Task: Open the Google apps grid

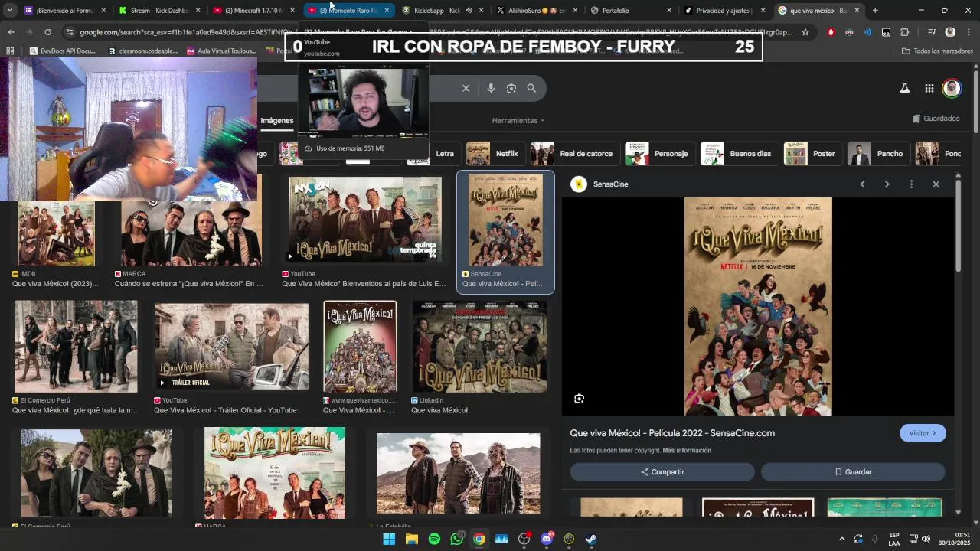Action: pos(929,88)
